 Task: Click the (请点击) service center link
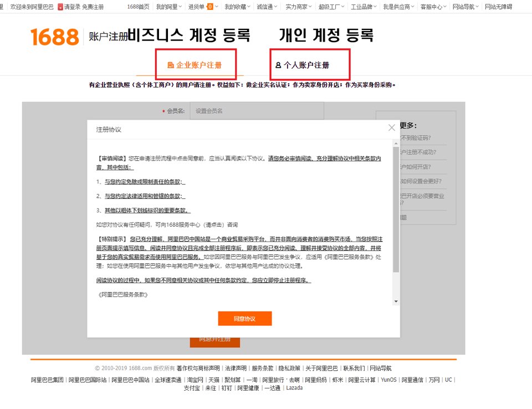(214, 224)
